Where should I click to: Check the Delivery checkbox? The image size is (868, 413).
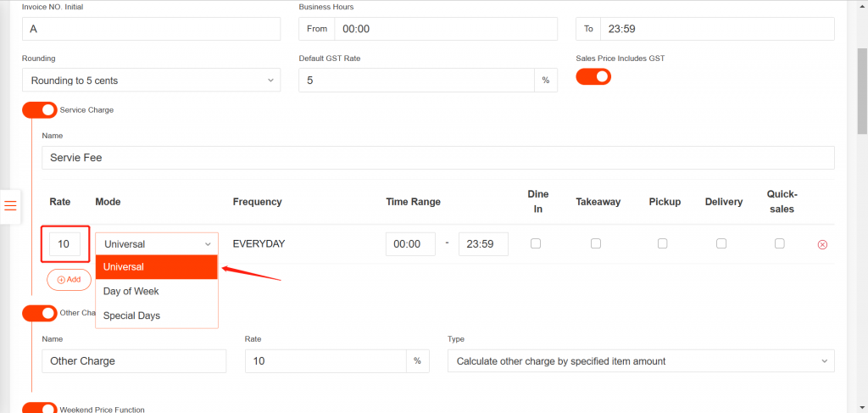721,243
